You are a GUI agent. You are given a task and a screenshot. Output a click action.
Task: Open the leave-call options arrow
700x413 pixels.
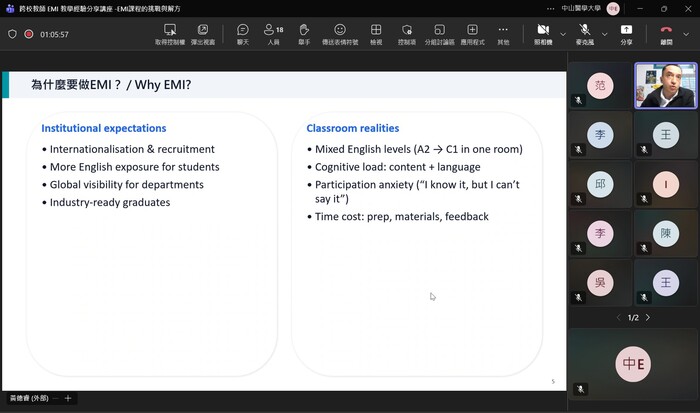tap(685, 33)
